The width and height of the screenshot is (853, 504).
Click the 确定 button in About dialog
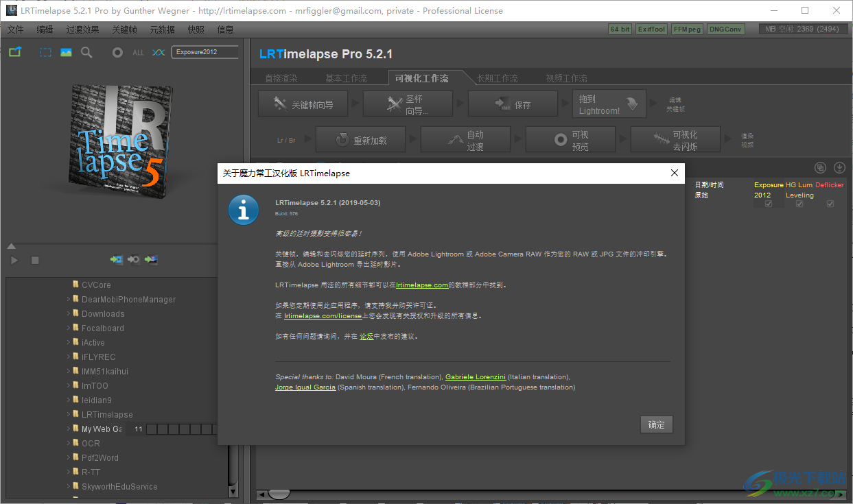[656, 424]
